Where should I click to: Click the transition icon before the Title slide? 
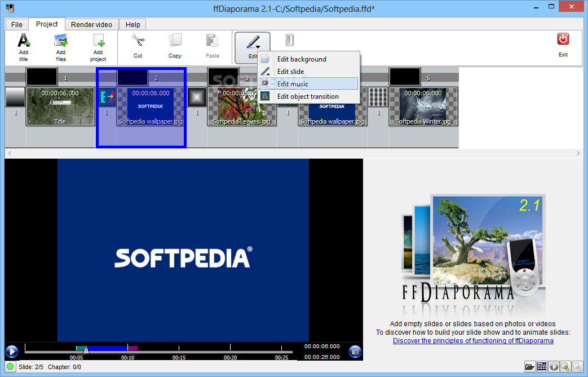tap(15, 97)
